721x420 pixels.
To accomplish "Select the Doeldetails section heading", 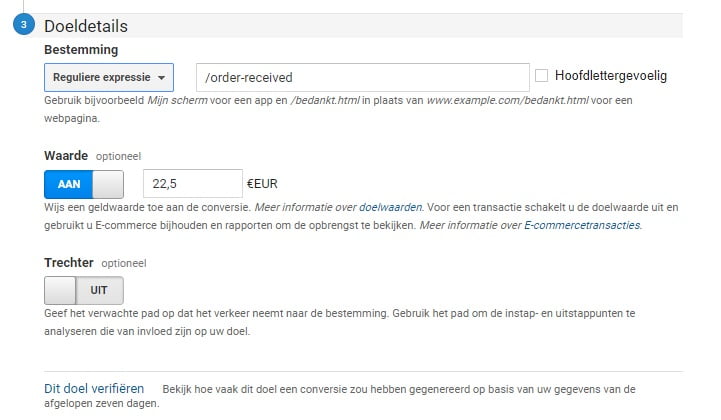I will click(x=86, y=26).
